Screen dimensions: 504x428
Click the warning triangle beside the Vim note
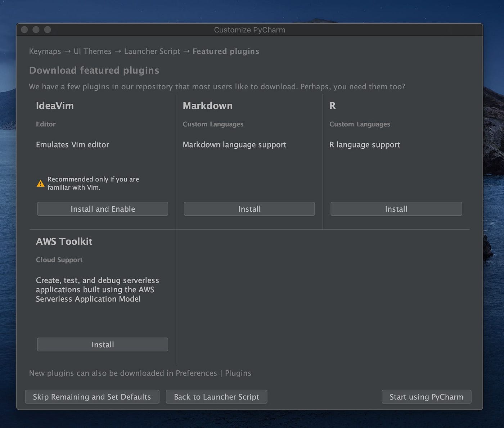(x=41, y=183)
